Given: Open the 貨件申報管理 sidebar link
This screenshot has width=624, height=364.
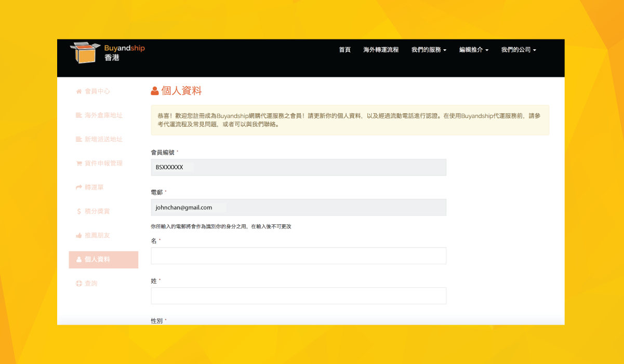Looking at the screenshot, I should 103,164.
